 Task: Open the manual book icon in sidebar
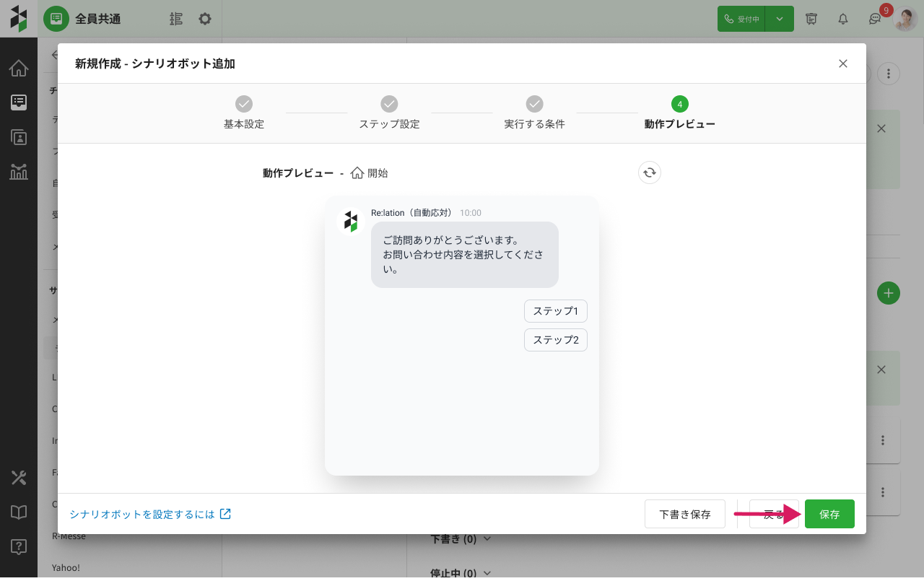19,512
